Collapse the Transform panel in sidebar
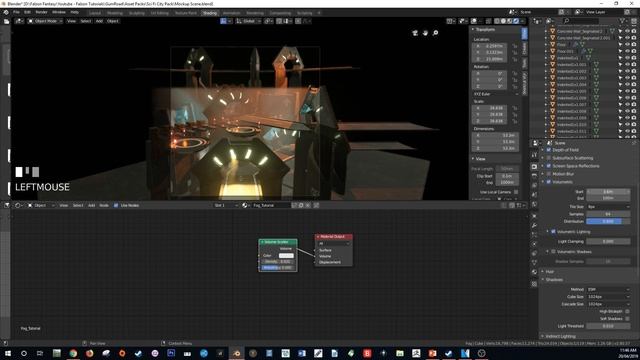 click(x=484, y=29)
